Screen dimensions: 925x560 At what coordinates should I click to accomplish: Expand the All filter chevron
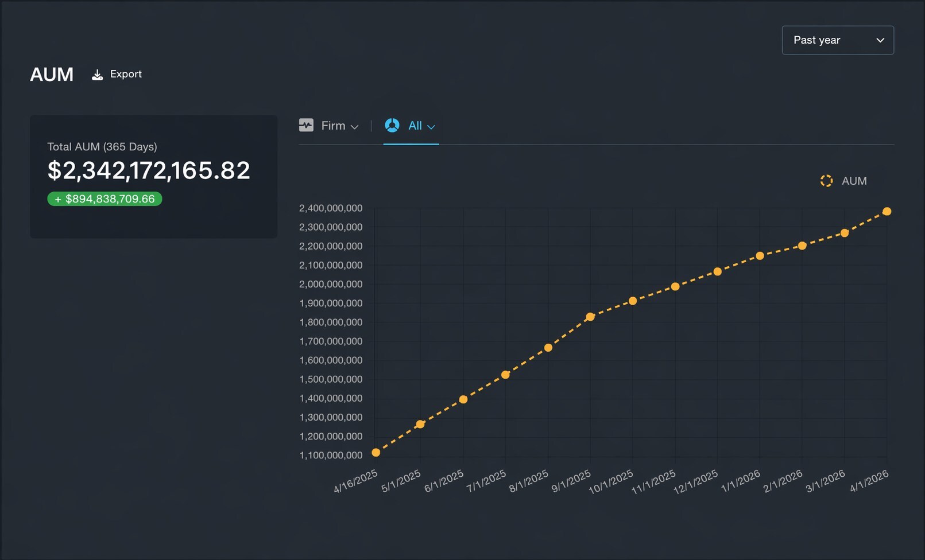coord(431,127)
